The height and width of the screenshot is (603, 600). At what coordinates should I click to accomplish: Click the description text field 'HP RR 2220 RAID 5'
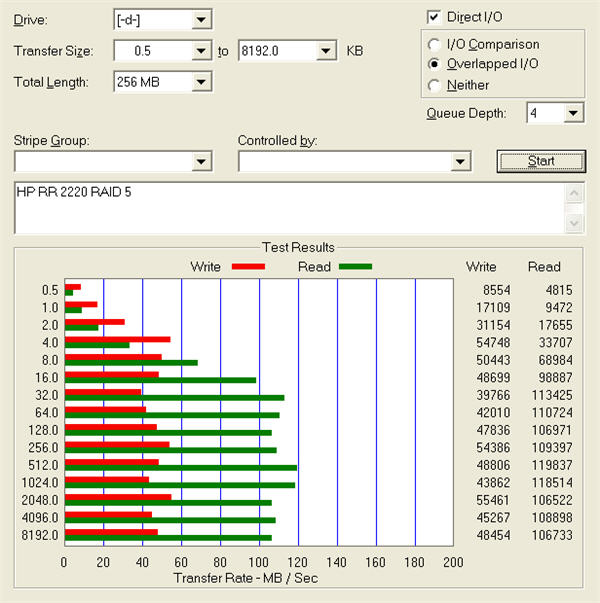tap(289, 208)
